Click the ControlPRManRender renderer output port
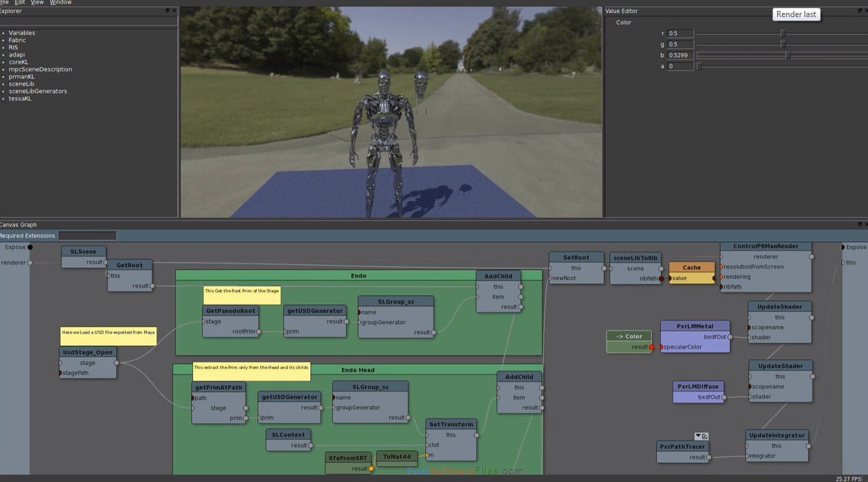The width and height of the screenshot is (868, 482). click(811, 257)
